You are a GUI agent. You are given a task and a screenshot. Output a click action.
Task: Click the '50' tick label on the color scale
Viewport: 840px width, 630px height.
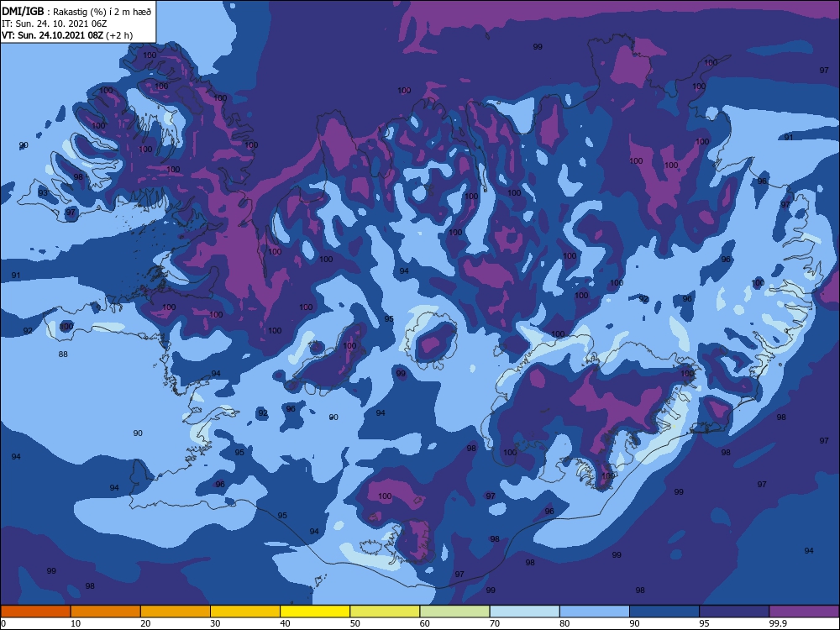[354, 623]
